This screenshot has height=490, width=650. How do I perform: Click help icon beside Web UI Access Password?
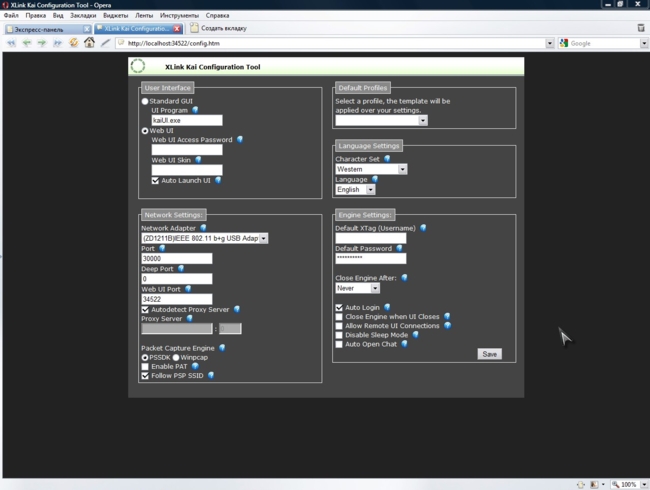pos(240,139)
